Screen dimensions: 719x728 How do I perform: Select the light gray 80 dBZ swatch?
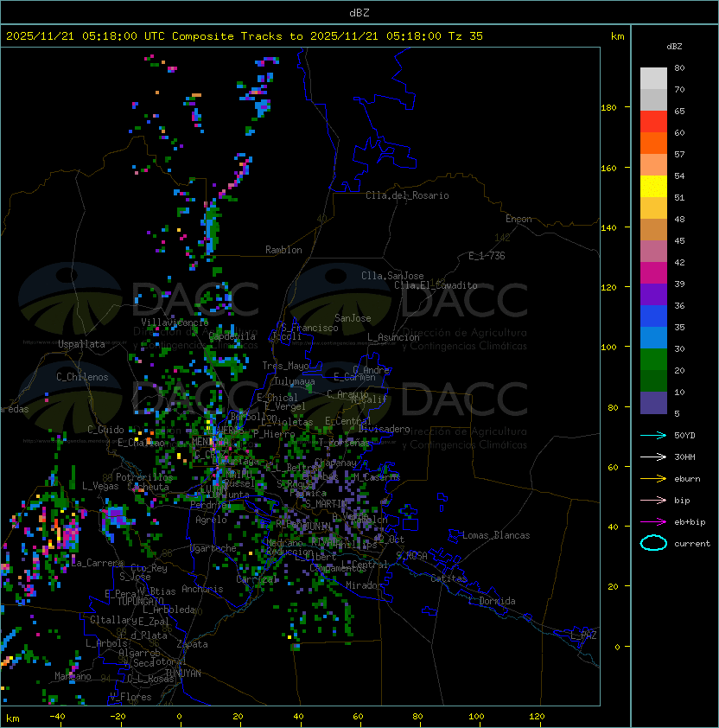click(653, 79)
